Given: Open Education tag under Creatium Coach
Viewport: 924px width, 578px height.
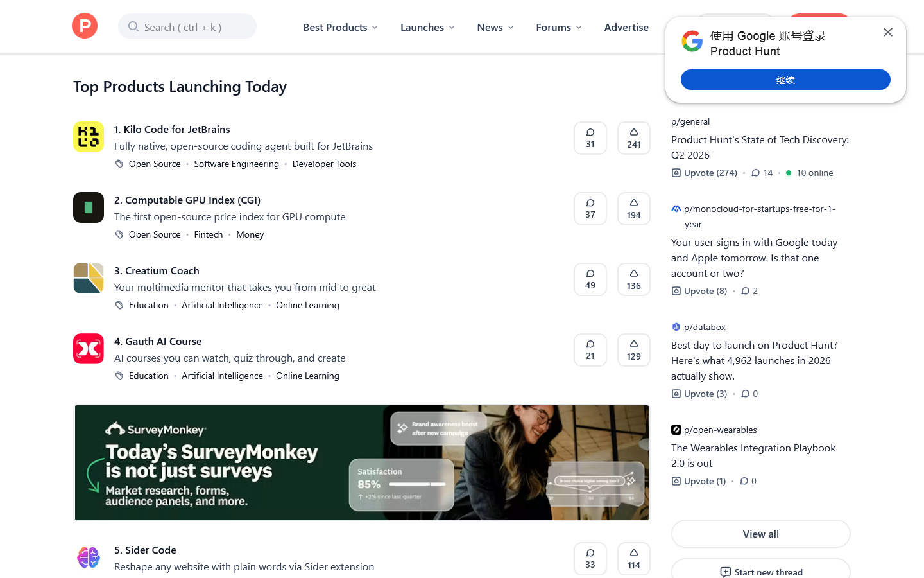Looking at the screenshot, I should coord(149,305).
